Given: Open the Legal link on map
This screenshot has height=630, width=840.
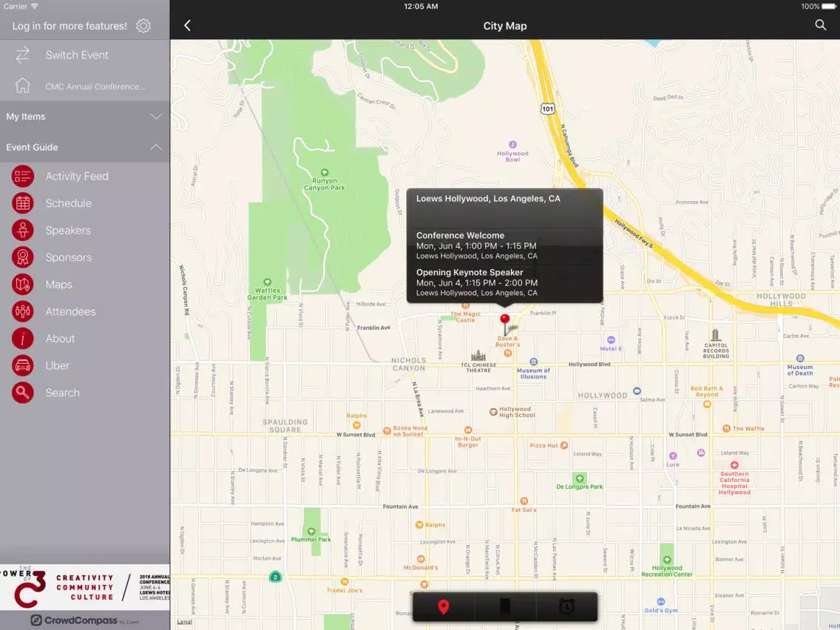Looking at the screenshot, I should pyautogui.click(x=184, y=621).
